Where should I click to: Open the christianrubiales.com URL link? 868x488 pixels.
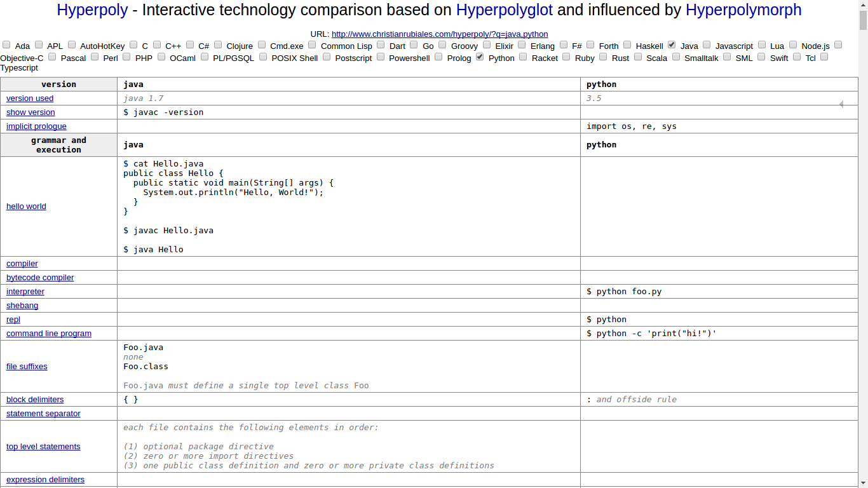pos(440,34)
